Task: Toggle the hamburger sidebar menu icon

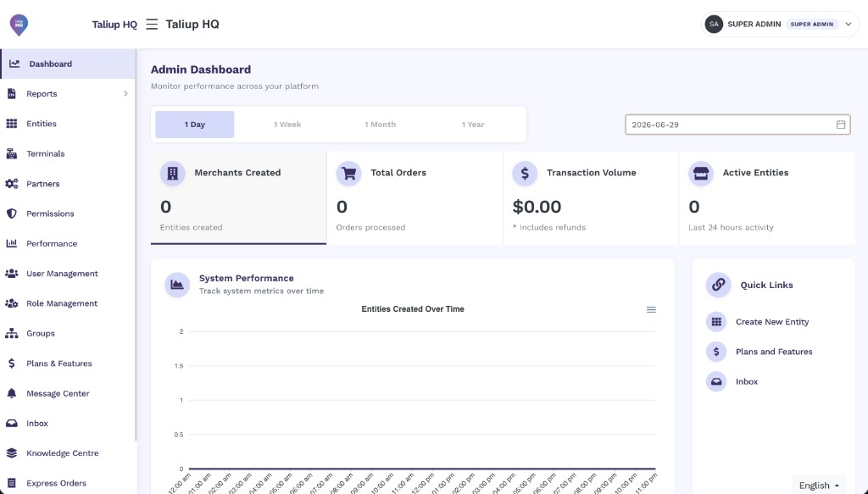Action: (x=152, y=25)
